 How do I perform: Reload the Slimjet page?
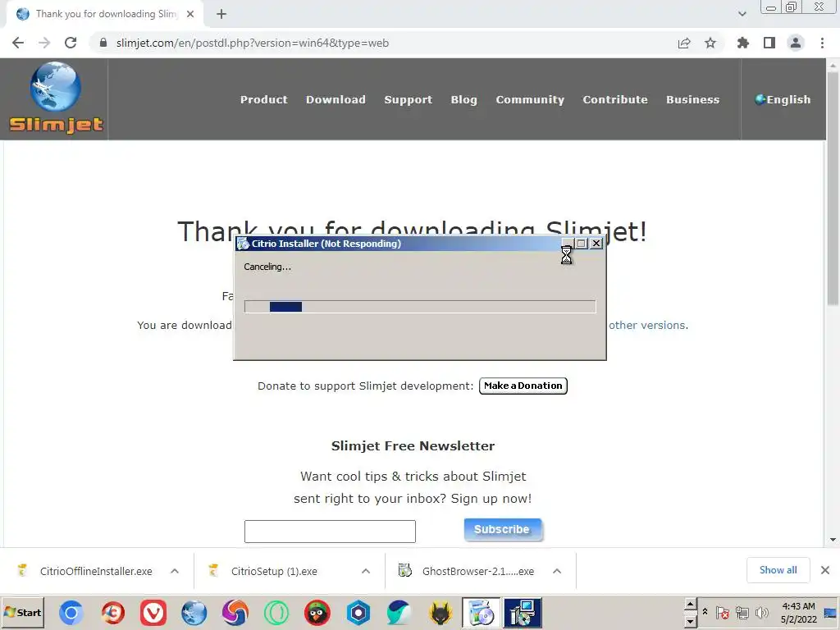click(71, 43)
